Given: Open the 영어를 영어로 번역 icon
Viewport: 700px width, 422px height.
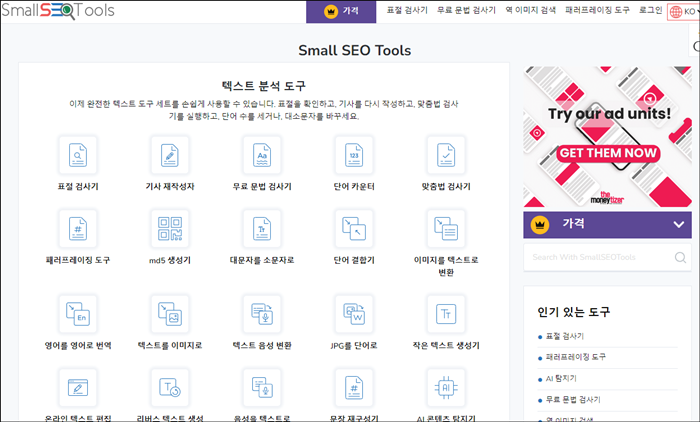Looking at the screenshot, I should point(78,314).
